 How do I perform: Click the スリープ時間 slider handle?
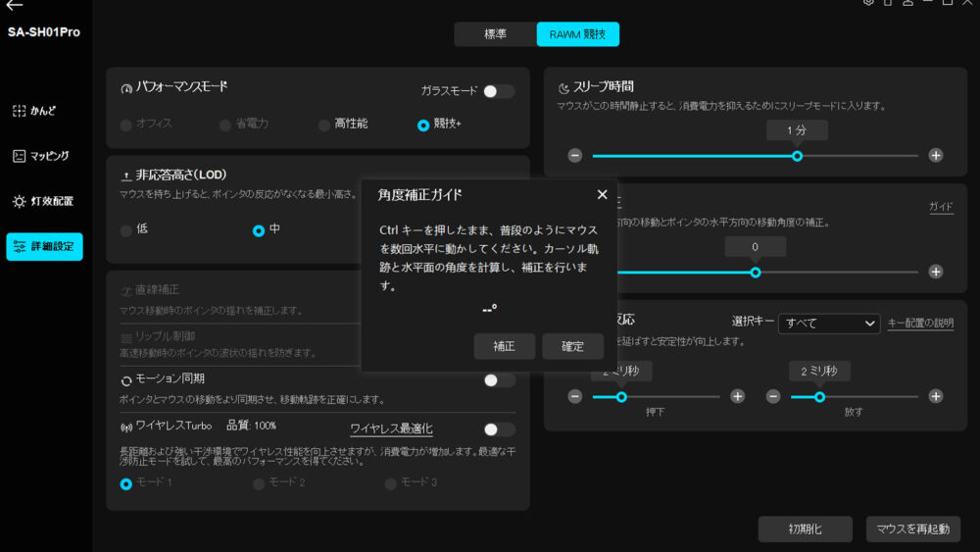[797, 156]
